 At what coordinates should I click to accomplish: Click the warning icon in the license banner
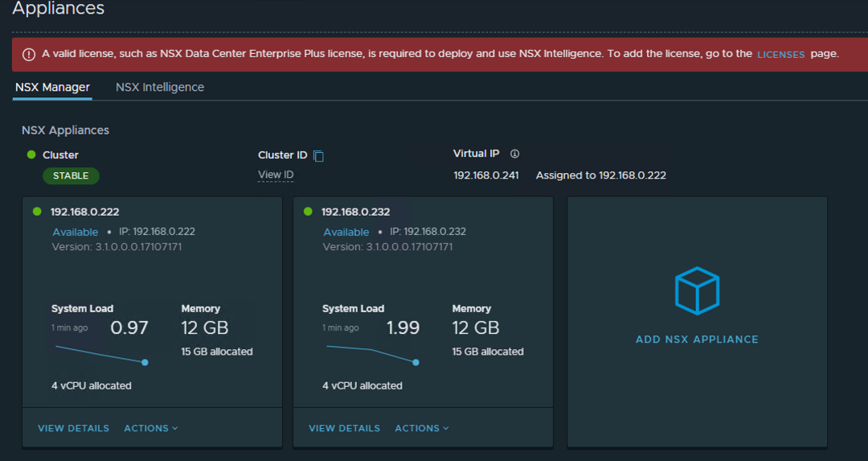tap(29, 54)
